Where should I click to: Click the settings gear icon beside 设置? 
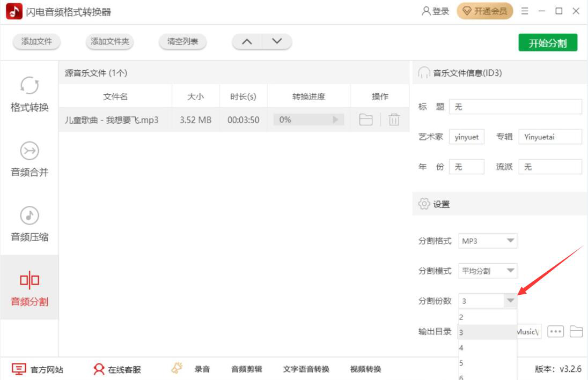pyautogui.click(x=424, y=204)
